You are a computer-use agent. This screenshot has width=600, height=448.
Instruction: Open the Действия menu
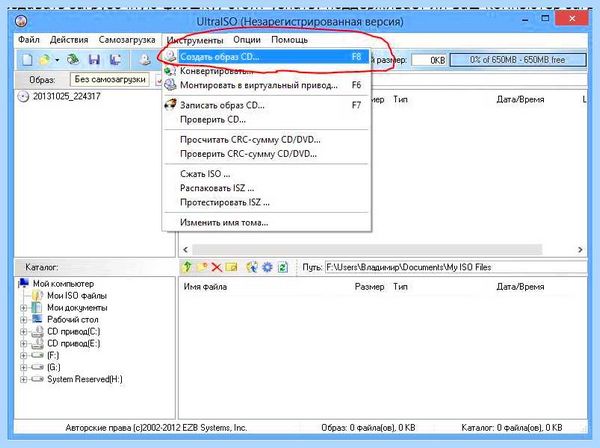69,40
